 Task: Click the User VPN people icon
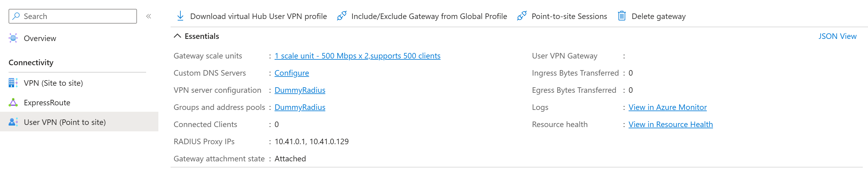[13, 122]
